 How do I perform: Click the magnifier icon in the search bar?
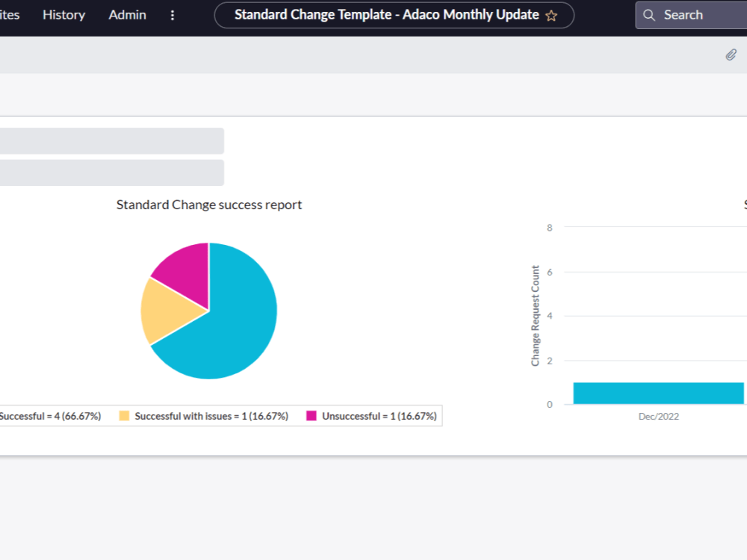(649, 15)
